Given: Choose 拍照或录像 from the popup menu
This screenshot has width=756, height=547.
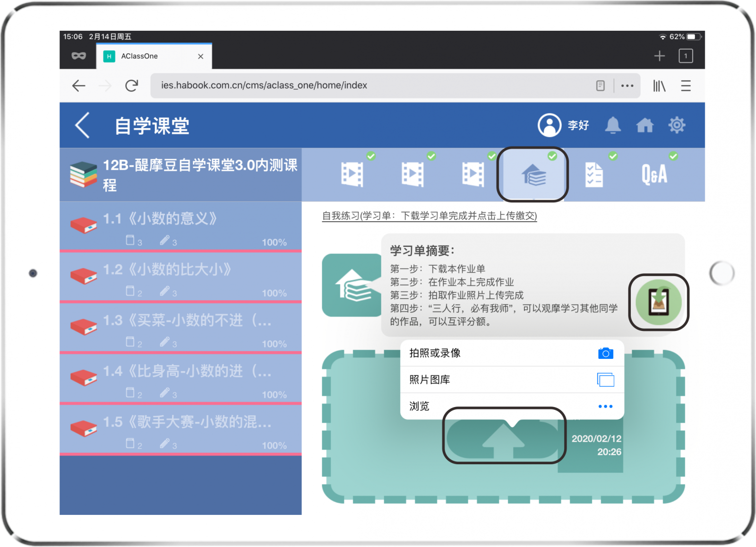Looking at the screenshot, I should [512, 353].
